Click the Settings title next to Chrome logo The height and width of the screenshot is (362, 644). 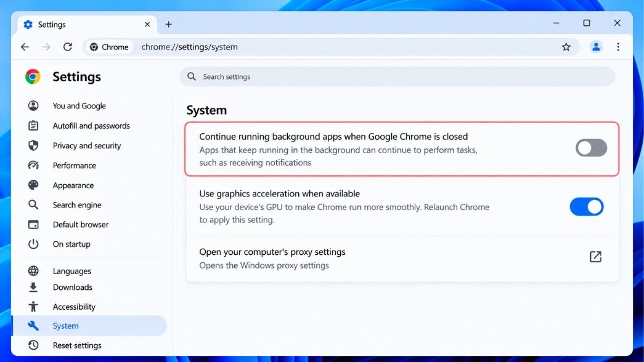click(x=77, y=77)
